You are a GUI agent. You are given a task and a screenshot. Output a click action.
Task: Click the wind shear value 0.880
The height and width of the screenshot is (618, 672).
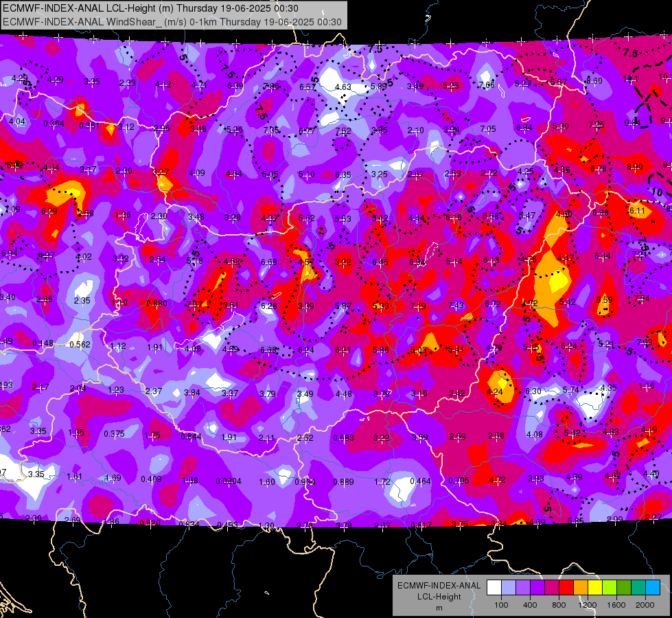157,304
